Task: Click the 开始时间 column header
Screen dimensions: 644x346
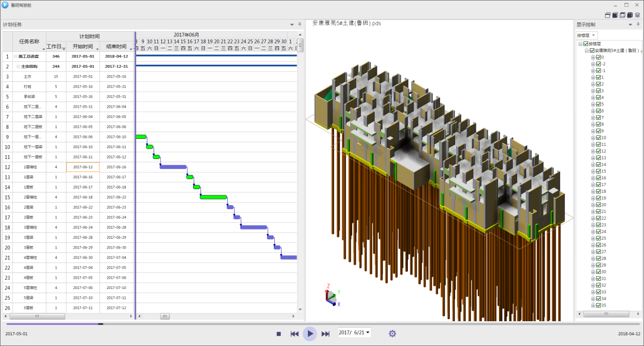Action: 82,47
